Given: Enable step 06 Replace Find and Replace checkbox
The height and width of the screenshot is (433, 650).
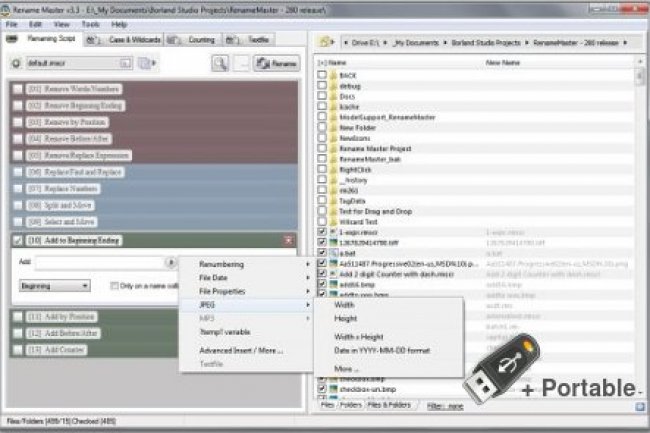Looking at the screenshot, I should coord(18,172).
